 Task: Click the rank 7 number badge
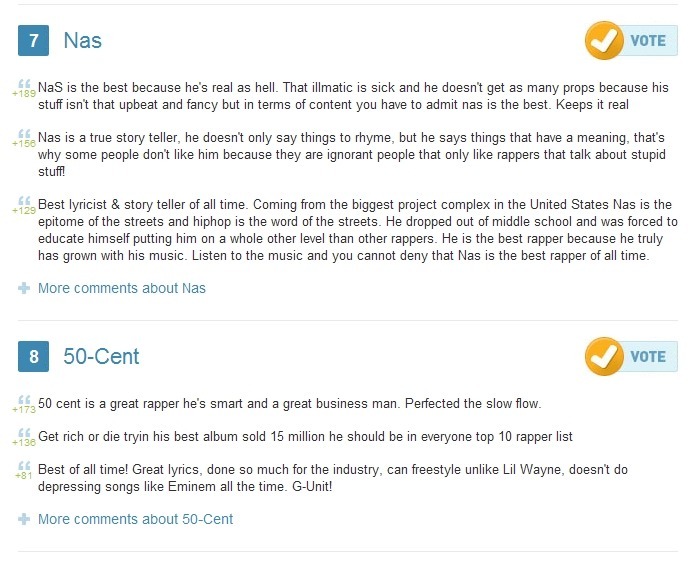(34, 41)
